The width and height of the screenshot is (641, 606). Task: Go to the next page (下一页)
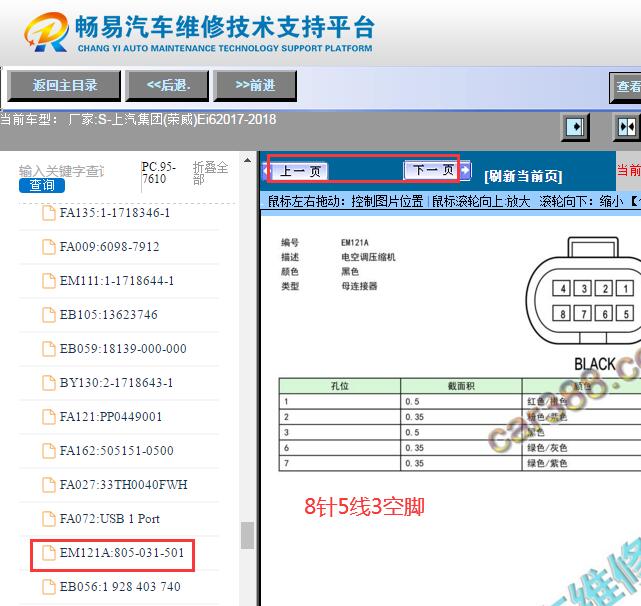pyautogui.click(x=430, y=170)
